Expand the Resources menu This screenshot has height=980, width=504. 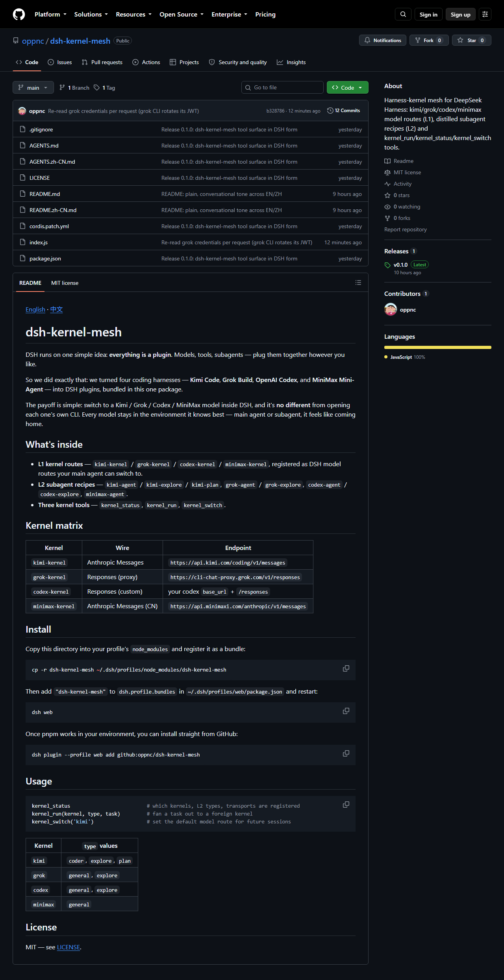pyautogui.click(x=133, y=14)
